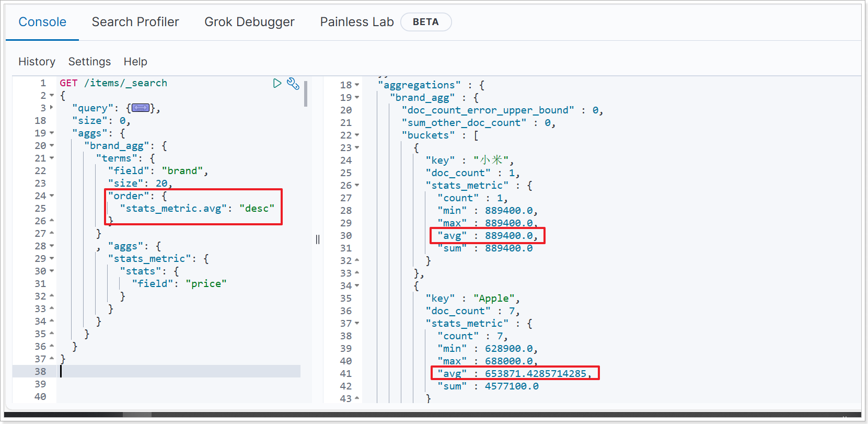Open the Painless Lab tab
868x424 pixels.
357,22
